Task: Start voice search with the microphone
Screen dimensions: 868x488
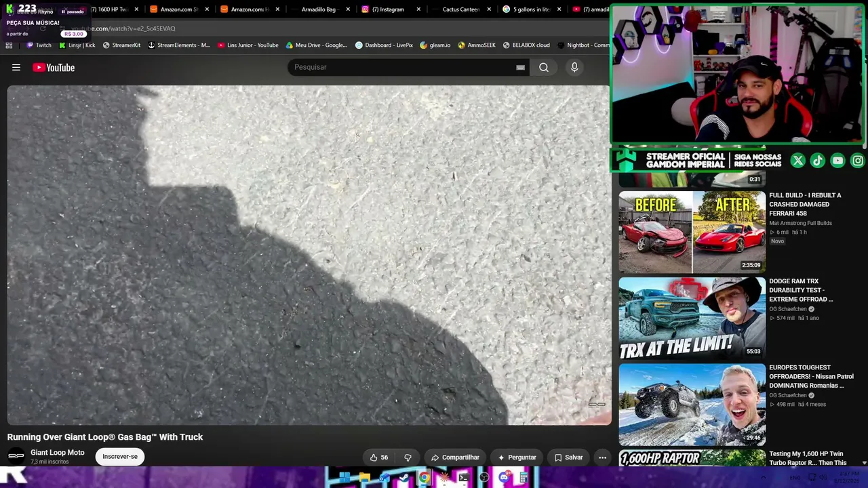Action: coord(574,67)
